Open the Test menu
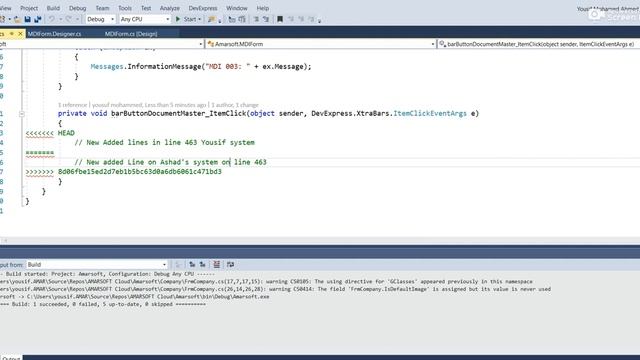640x360 pixels. 146,8
